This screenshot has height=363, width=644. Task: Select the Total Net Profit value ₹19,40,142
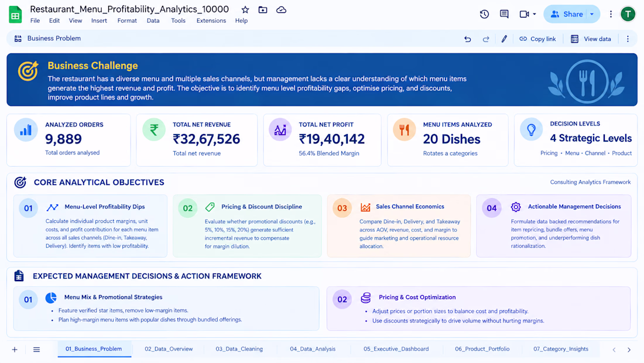coord(332,139)
